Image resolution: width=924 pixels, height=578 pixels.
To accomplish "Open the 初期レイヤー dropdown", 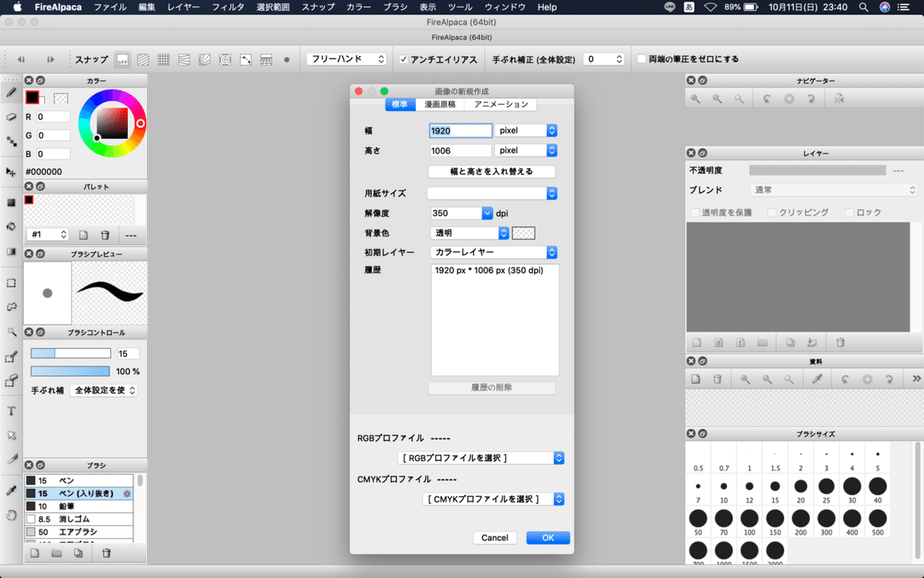I will click(x=494, y=252).
